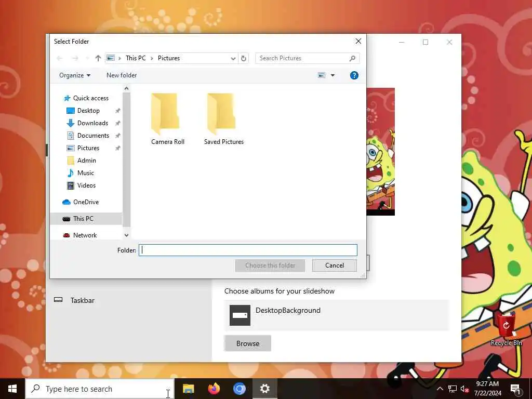Screen dimensions: 532x399
Task: Expand the This PC breadcrumb chevron
Action: click(x=152, y=58)
